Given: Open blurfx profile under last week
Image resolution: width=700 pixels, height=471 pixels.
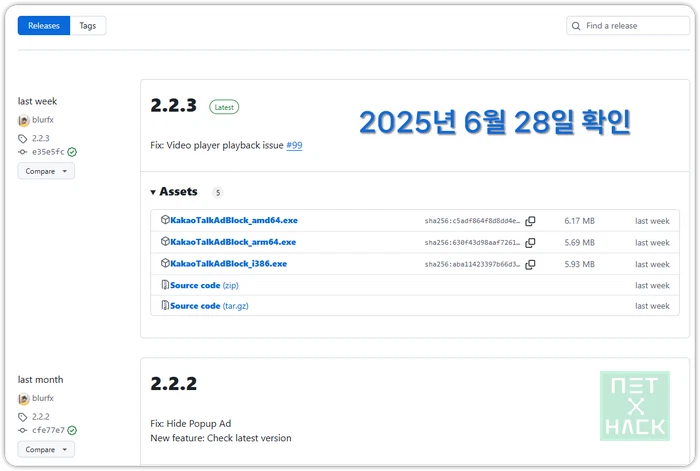Looking at the screenshot, I should (x=43, y=120).
